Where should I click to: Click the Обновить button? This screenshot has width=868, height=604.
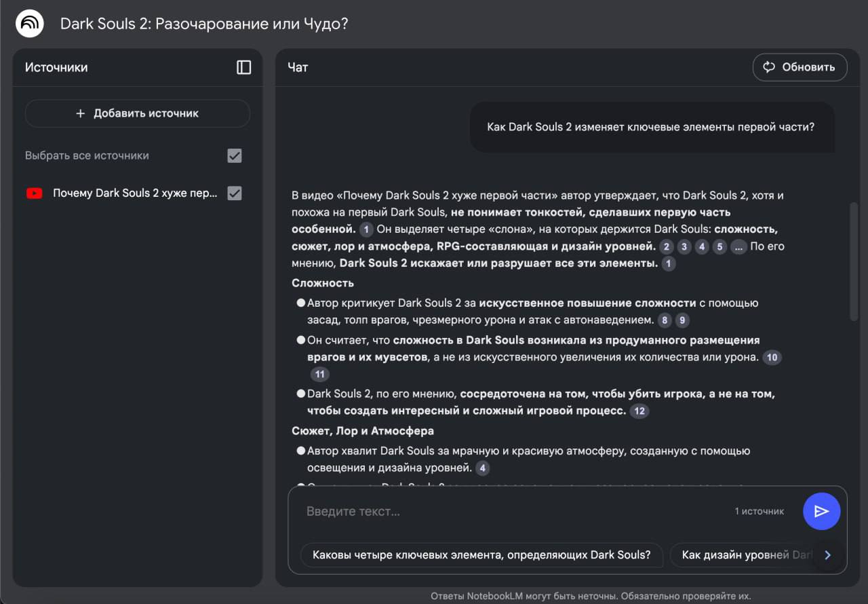(x=800, y=67)
